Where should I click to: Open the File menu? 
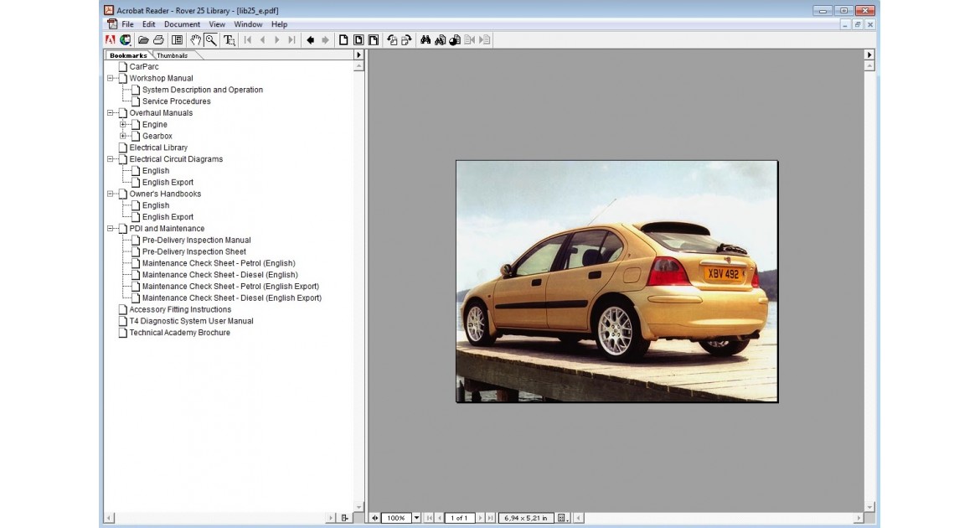(x=127, y=24)
